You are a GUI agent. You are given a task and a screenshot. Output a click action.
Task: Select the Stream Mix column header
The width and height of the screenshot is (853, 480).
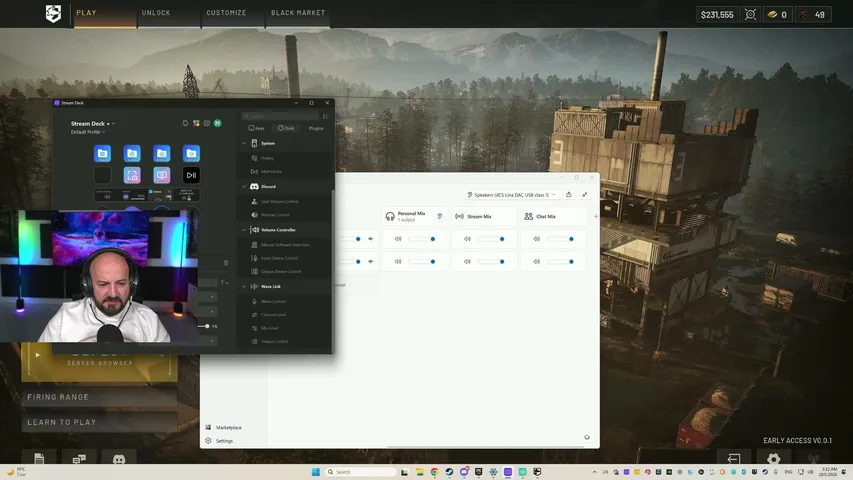pos(484,216)
